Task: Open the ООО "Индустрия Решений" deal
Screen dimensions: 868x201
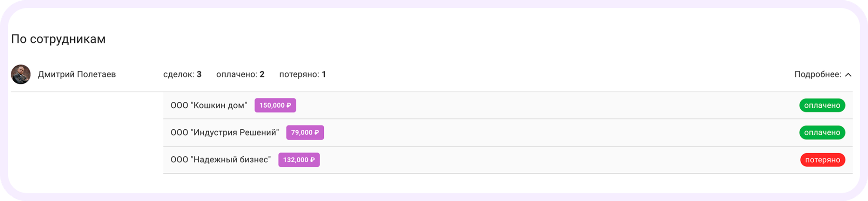Action: [x=224, y=133]
